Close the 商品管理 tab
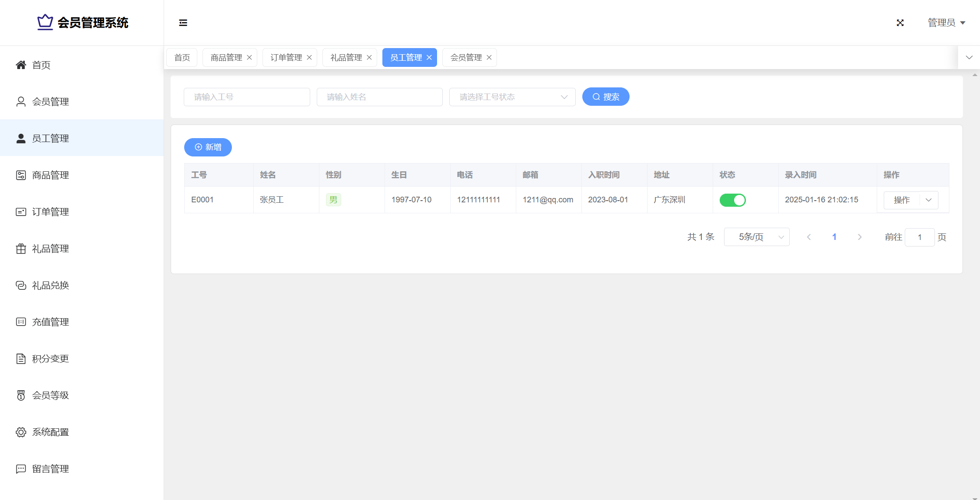The width and height of the screenshot is (980, 500). point(249,58)
